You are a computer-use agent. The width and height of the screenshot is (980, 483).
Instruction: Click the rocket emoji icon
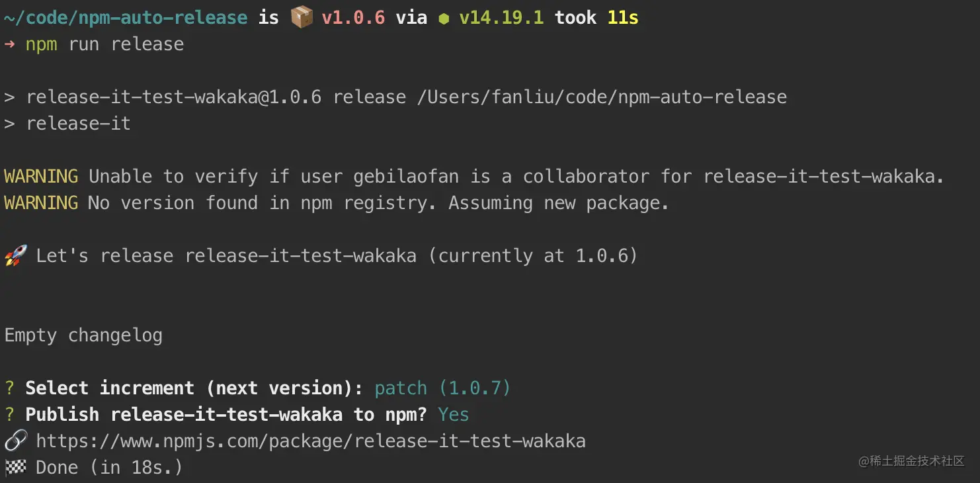(x=15, y=255)
